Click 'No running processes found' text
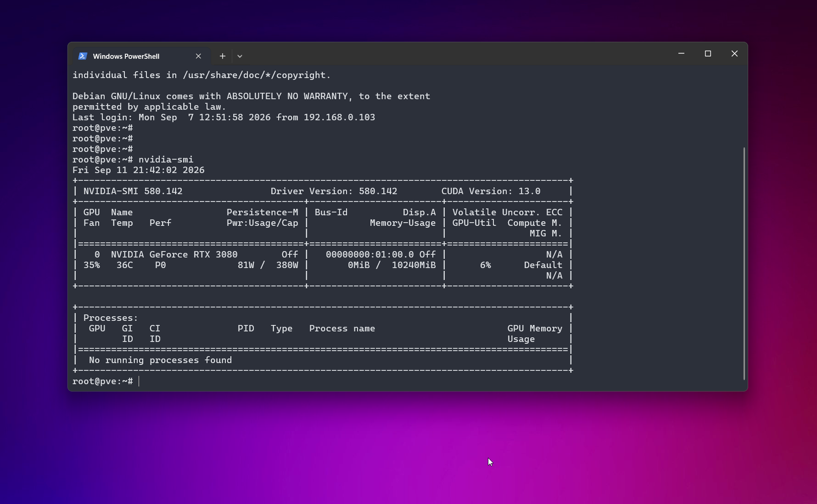817x504 pixels. 160,360
